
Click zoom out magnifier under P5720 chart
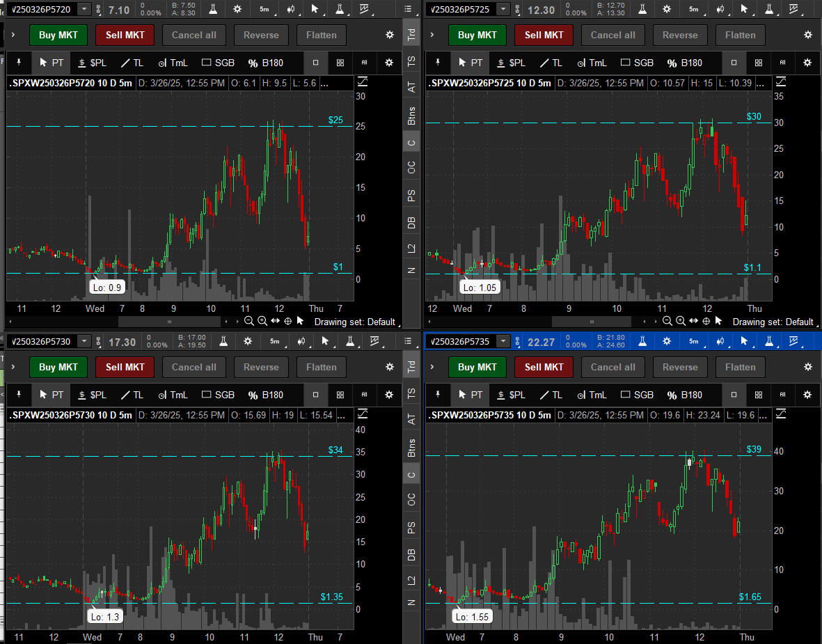pos(248,321)
